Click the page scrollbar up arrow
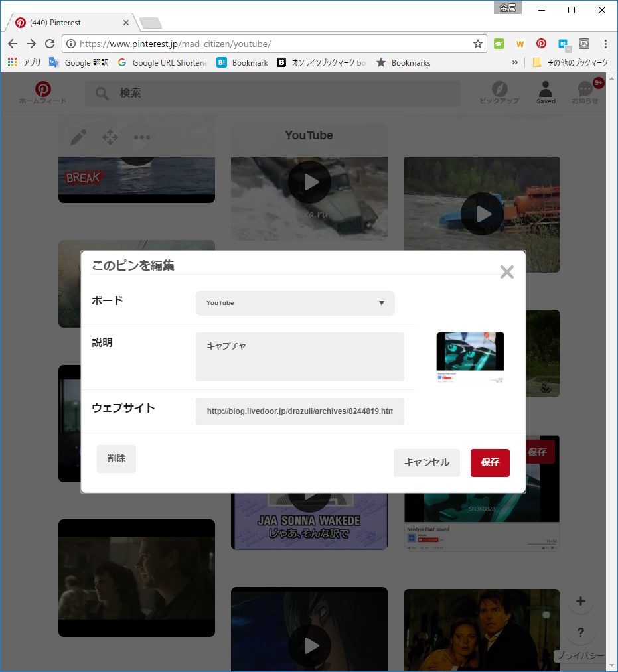The width and height of the screenshot is (618, 672). (x=611, y=78)
